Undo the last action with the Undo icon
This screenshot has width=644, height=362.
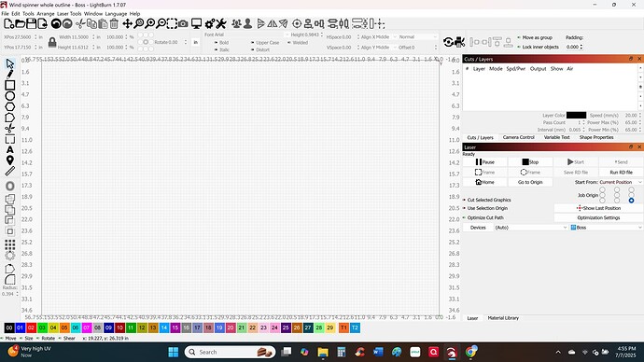coord(56,24)
